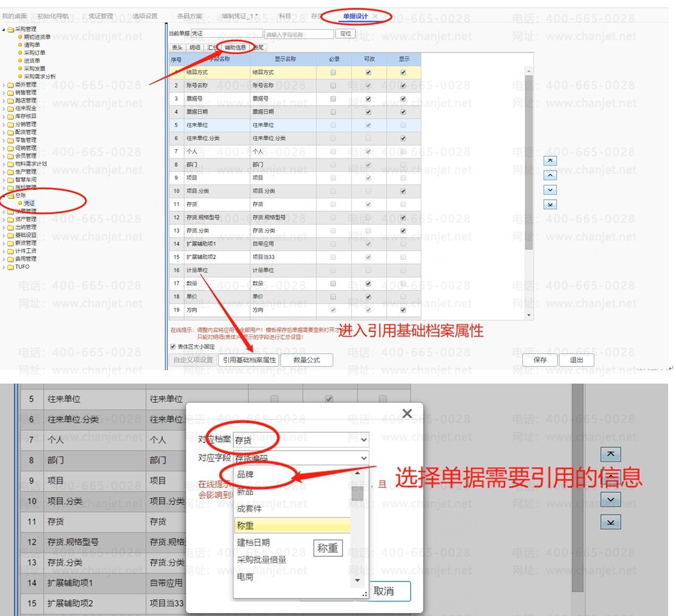676x616 pixels.
Task: Toggle 必录 checkbox for 结算方式 row
Action: 333,72
